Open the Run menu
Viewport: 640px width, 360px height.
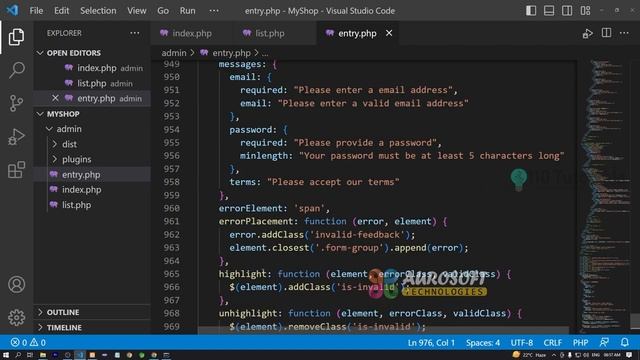click(x=187, y=11)
